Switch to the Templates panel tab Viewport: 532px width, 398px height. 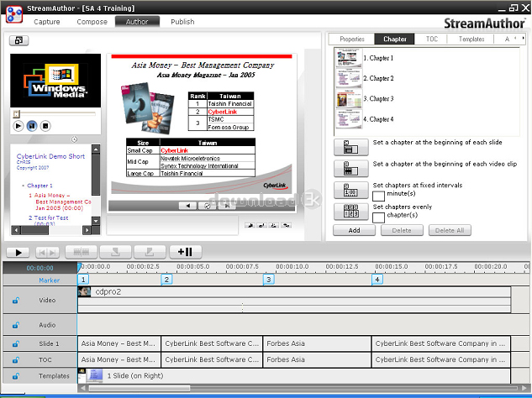(471, 39)
